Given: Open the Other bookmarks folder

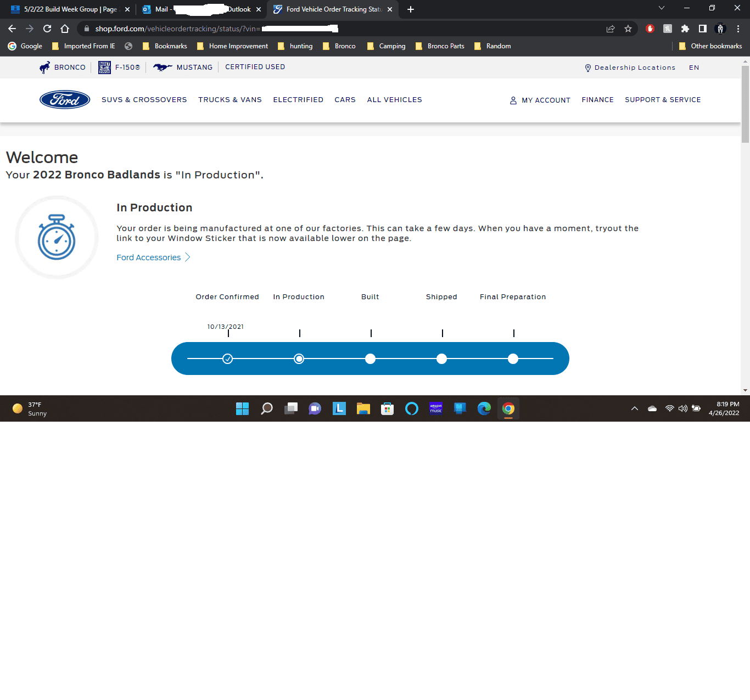Looking at the screenshot, I should pyautogui.click(x=710, y=46).
